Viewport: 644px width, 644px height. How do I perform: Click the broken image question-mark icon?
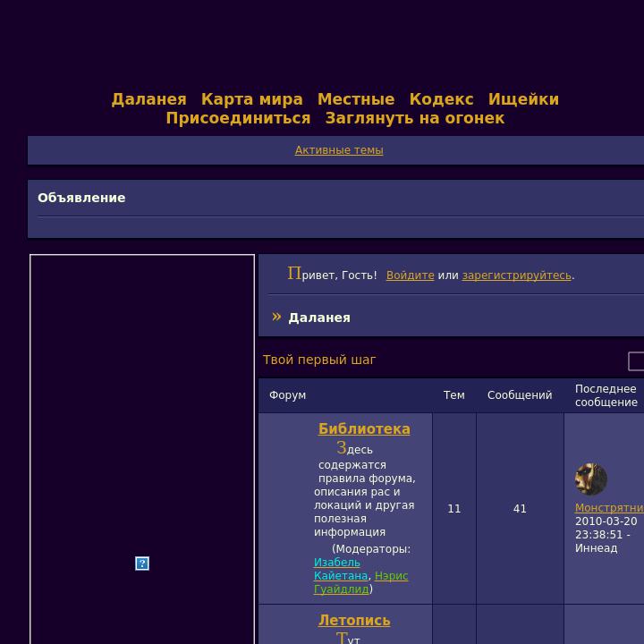(142, 563)
